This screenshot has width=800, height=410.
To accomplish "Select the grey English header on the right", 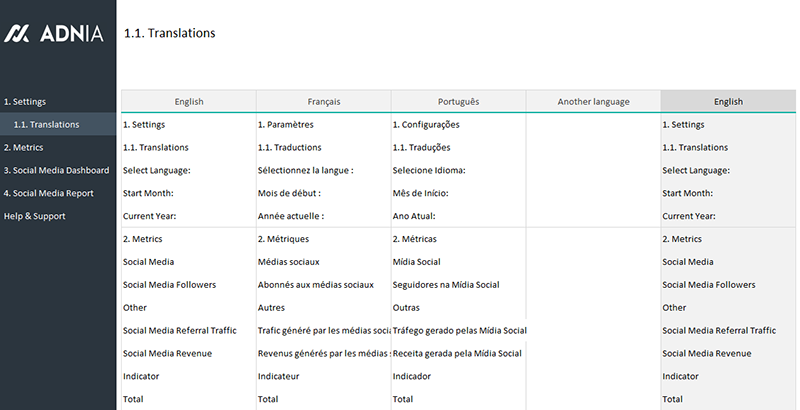I will pos(728,102).
